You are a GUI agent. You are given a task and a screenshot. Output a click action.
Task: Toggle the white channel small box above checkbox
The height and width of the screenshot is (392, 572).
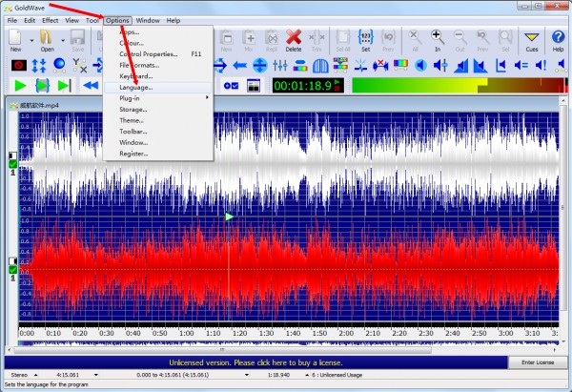(x=12, y=155)
